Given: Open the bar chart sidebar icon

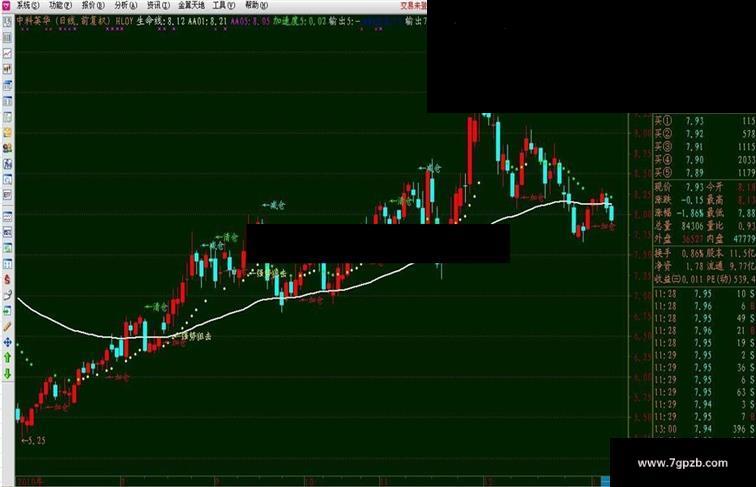Looking at the screenshot, I should 7,69.
